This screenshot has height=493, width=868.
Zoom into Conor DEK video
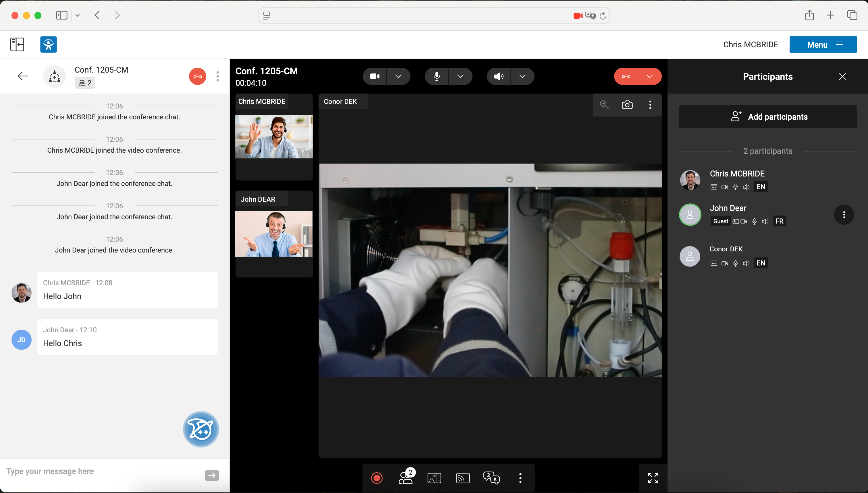point(604,105)
